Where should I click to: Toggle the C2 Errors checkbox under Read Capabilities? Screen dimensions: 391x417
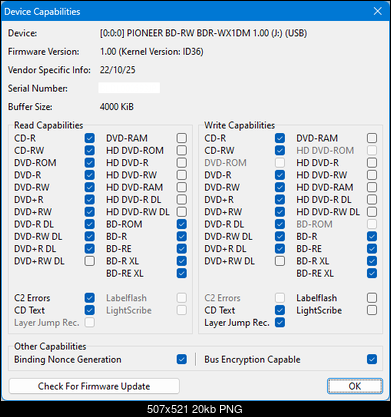pos(89,298)
